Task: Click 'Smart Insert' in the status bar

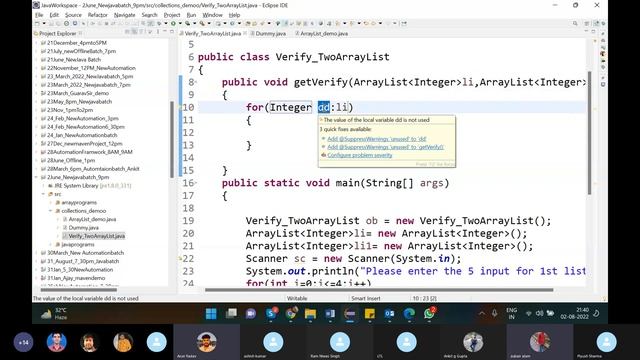Action: (365, 298)
